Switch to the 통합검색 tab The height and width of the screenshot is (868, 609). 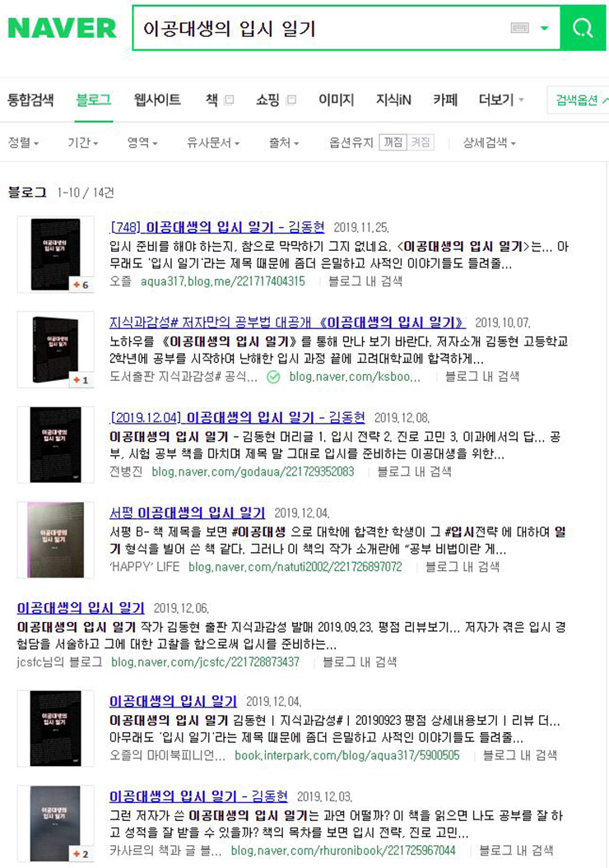click(30, 100)
